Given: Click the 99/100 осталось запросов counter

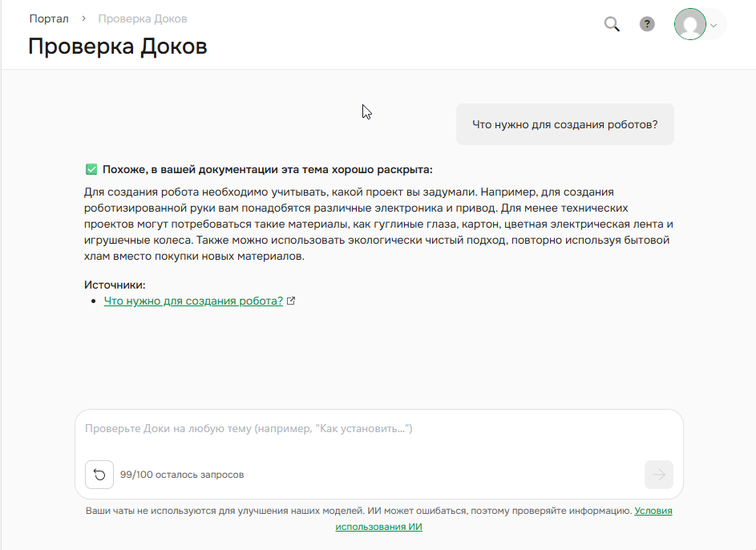Looking at the screenshot, I should (181, 475).
